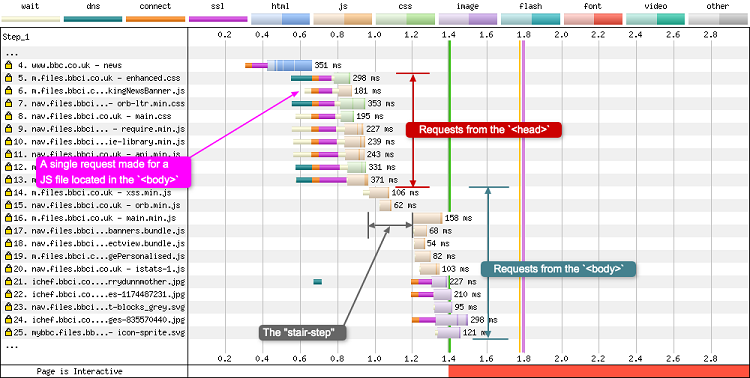Click lock icon for request 23 t-blocks_grey.svg
The image size is (750, 378).
coord(8,307)
